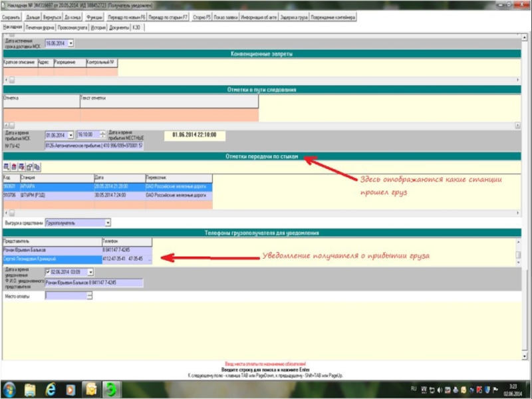Click the third icon in the Отметки передачи toolbar
The width and height of the screenshot is (532, 399).
[22, 166]
